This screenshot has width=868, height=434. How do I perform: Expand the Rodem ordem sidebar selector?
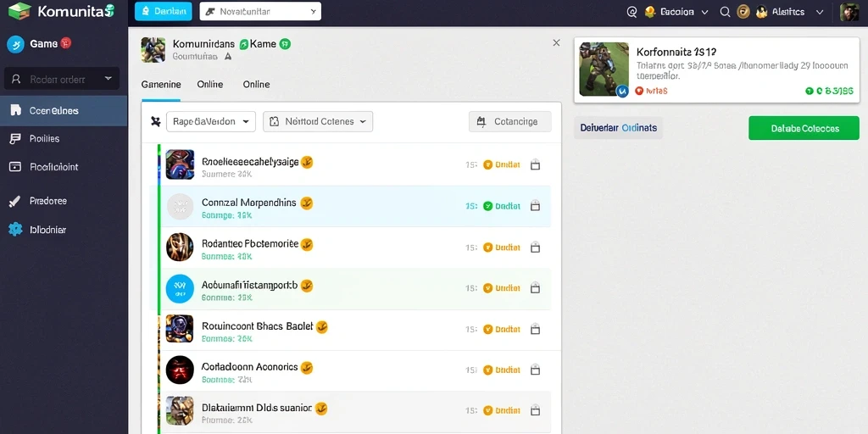tap(62, 79)
